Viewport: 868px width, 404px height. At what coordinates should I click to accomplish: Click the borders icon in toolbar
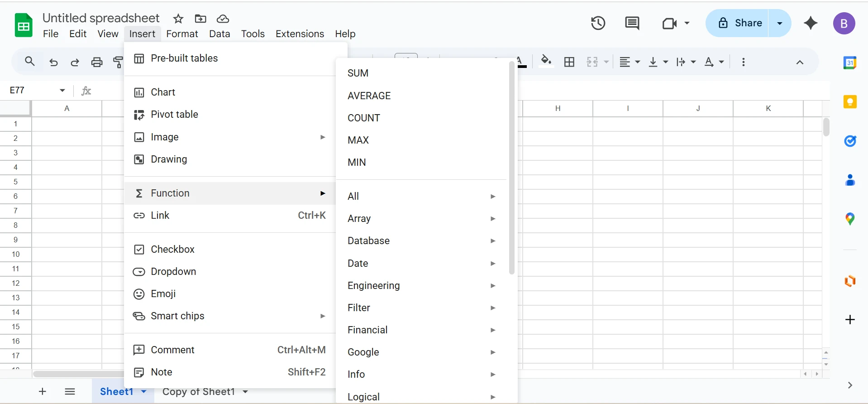(x=569, y=62)
